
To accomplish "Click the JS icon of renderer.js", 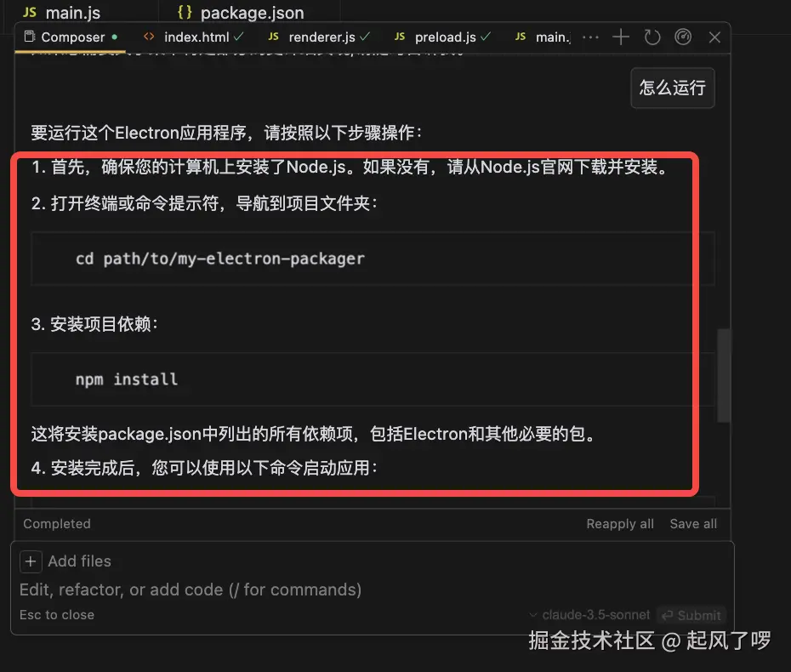I will click(273, 37).
